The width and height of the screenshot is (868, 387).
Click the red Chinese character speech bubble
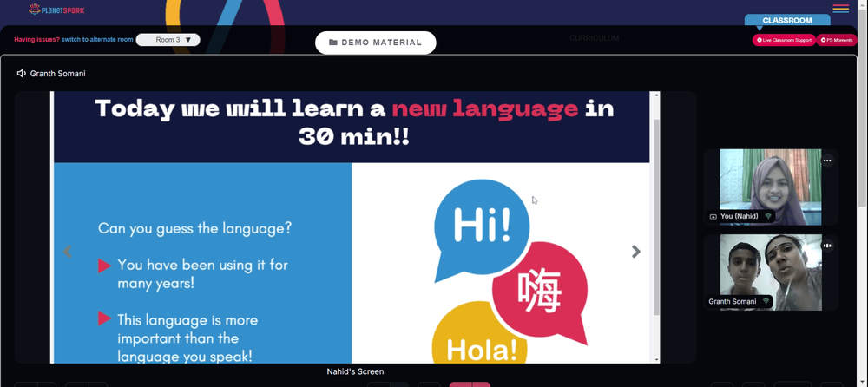point(540,292)
